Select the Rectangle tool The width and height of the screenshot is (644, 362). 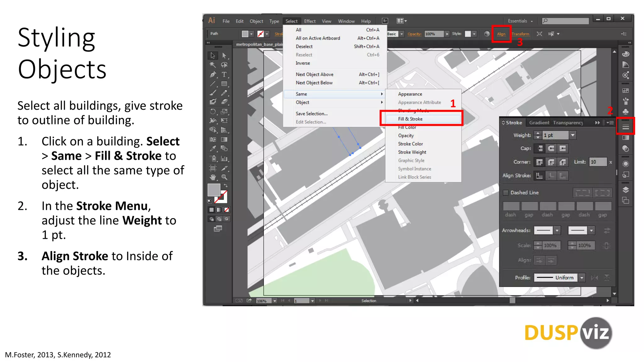tap(224, 84)
